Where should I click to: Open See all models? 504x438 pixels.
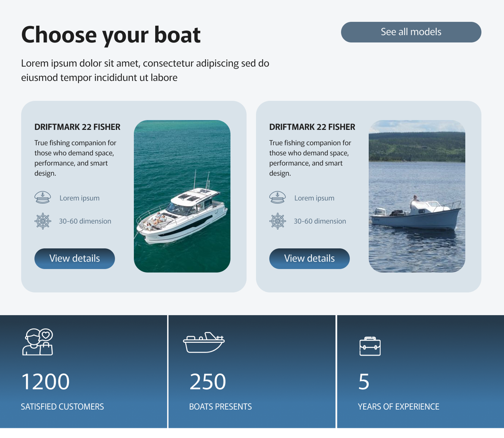[x=410, y=31]
